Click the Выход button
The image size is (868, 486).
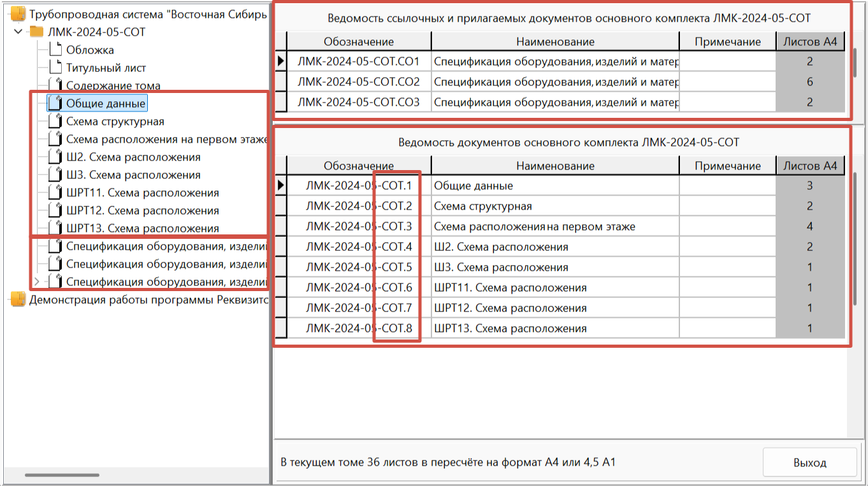click(810, 462)
